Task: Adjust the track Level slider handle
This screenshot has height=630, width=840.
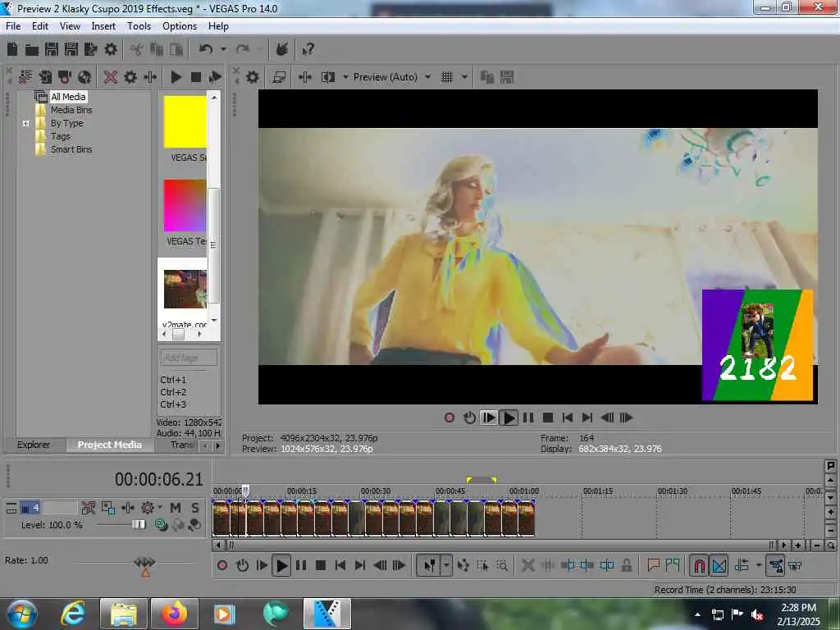Action: click(x=139, y=524)
